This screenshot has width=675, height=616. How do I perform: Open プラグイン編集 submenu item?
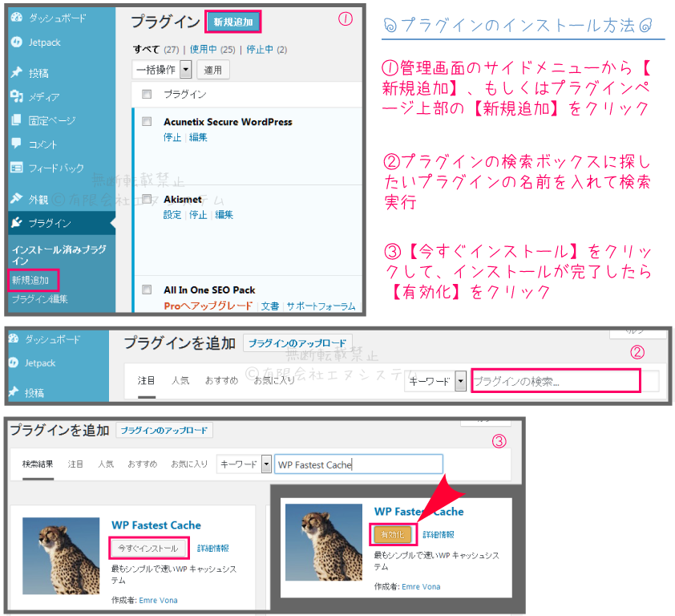pyautogui.click(x=39, y=298)
